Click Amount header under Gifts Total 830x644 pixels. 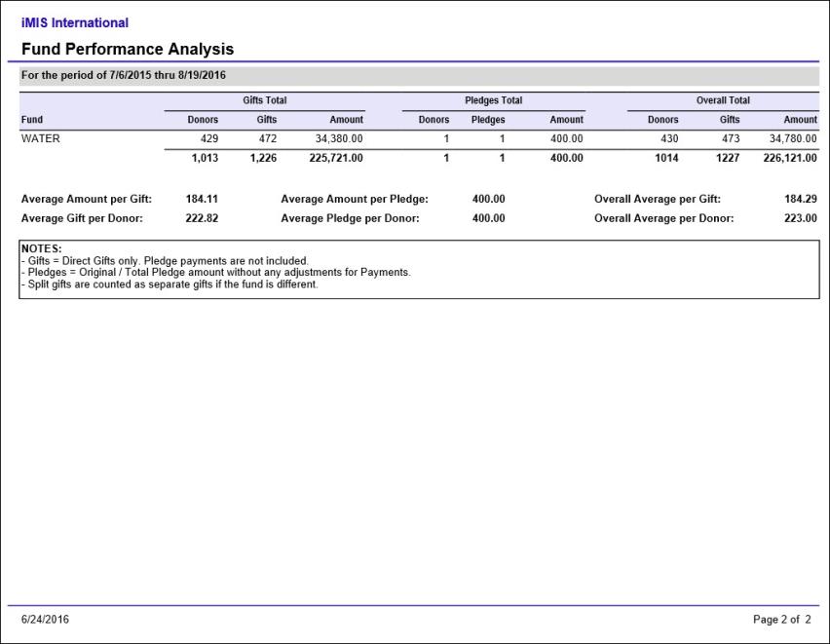[x=346, y=119]
